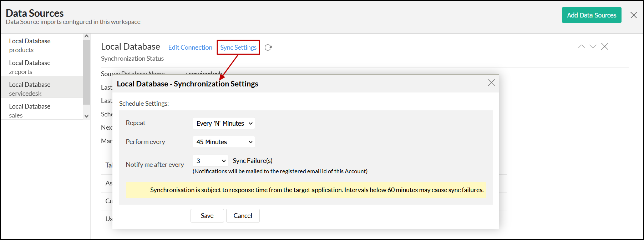The width and height of the screenshot is (644, 240).
Task: Close the Data Sources window
Action: click(x=634, y=15)
